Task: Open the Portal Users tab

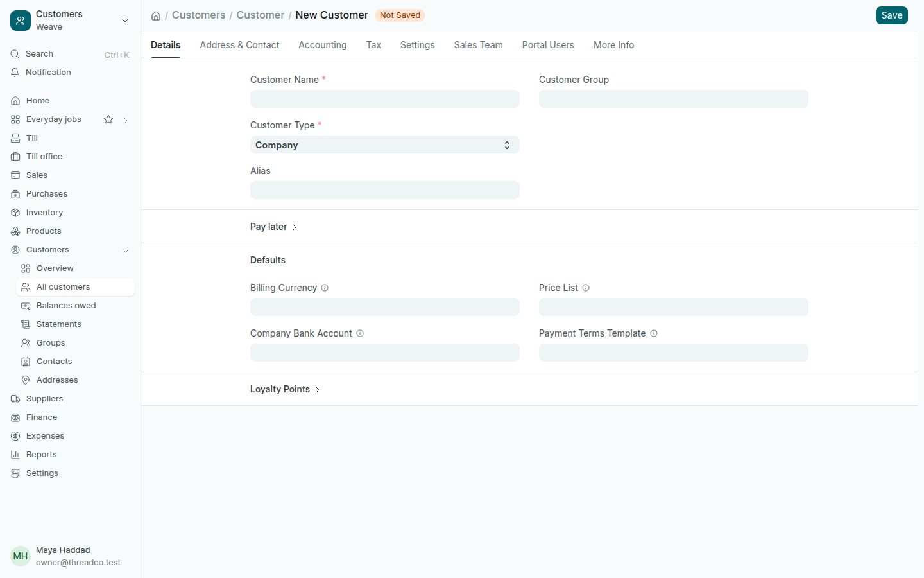Action: click(548, 45)
